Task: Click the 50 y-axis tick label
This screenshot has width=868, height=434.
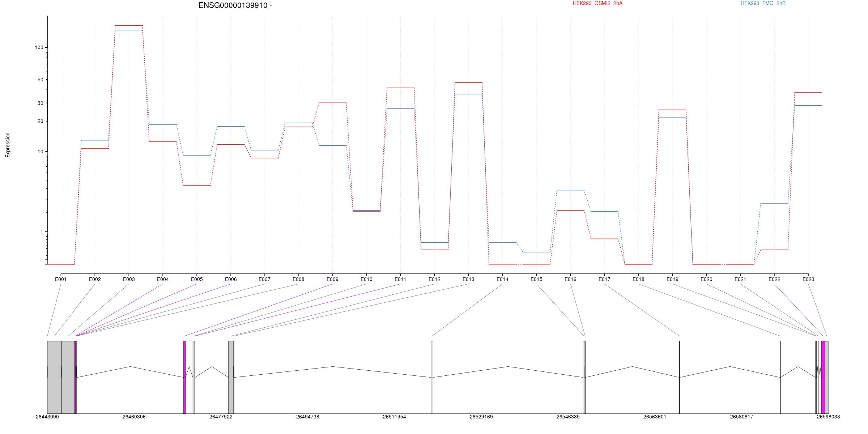Action: click(40, 80)
